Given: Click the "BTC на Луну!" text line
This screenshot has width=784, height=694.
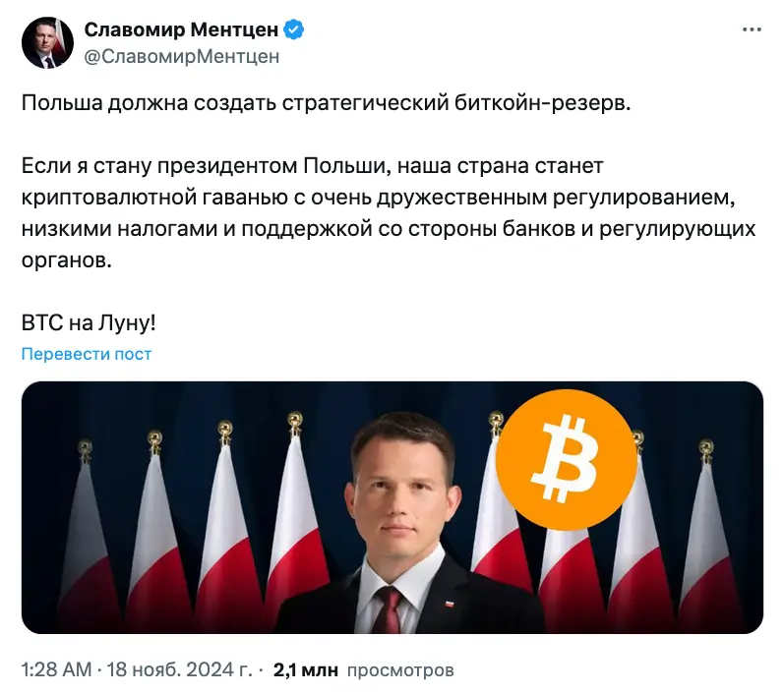Looking at the screenshot, I should pyautogui.click(x=89, y=322).
